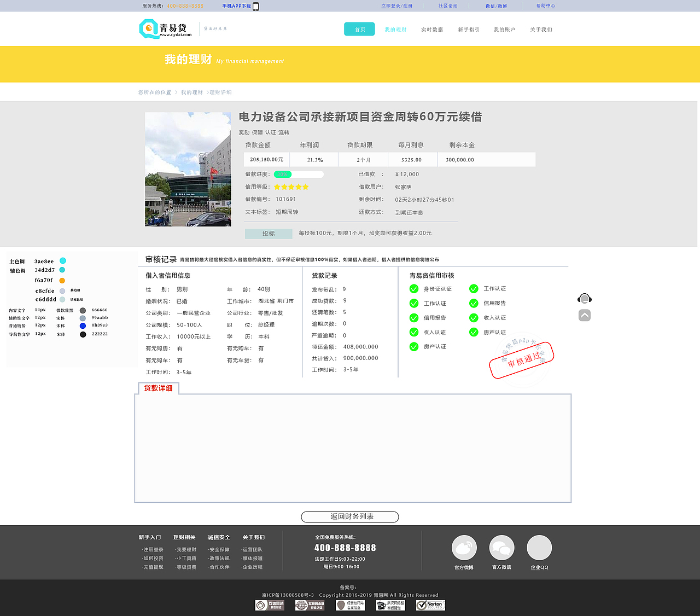Open footer link 等级资费
The width and height of the screenshot is (700, 616).
[186, 567]
